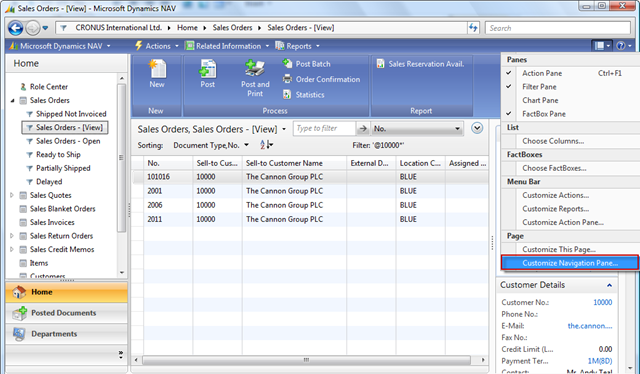640x374 pixels.
Task: Open the Actions menu
Action: coord(157,46)
